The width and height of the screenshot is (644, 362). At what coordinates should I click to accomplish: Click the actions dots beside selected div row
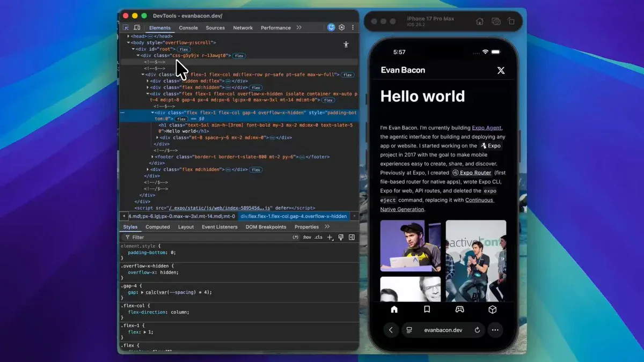tap(123, 113)
